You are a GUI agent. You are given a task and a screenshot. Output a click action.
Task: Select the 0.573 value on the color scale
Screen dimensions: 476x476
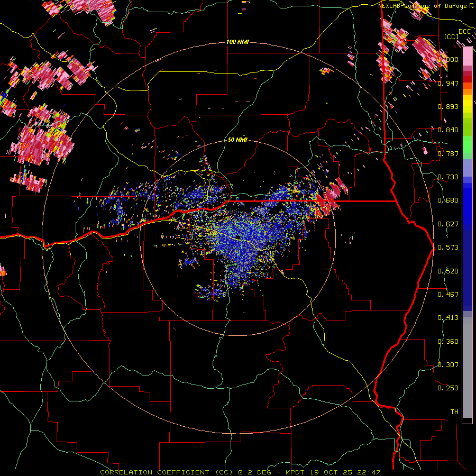pyautogui.click(x=448, y=247)
